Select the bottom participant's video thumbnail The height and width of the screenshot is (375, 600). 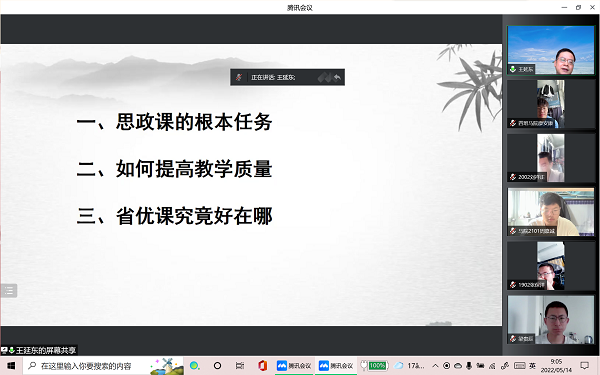[551, 320]
